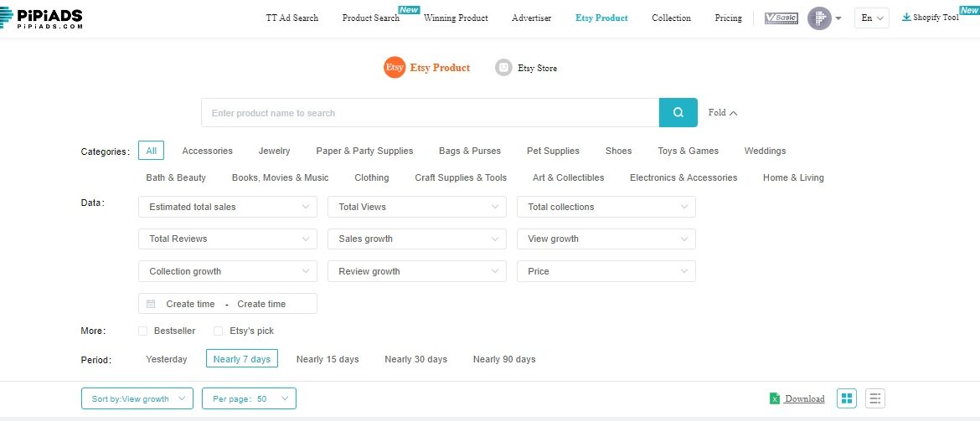Open the View growth filter dropdown

[x=606, y=239]
